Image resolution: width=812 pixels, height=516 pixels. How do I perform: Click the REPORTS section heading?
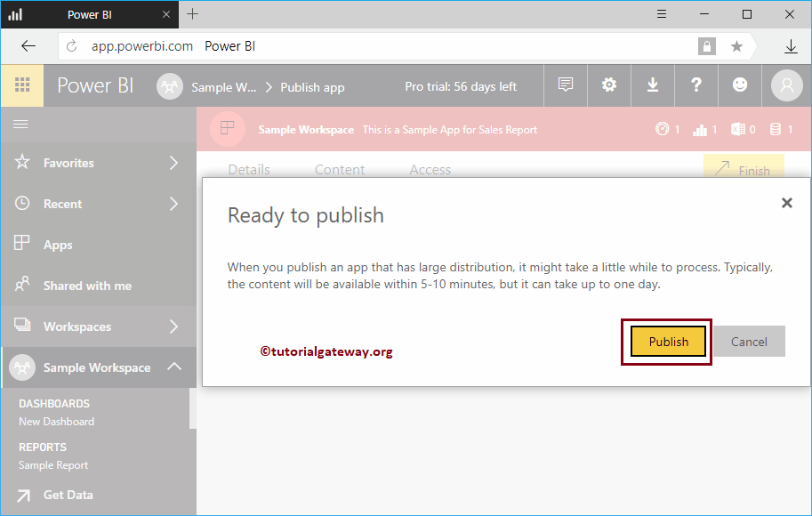(43, 447)
